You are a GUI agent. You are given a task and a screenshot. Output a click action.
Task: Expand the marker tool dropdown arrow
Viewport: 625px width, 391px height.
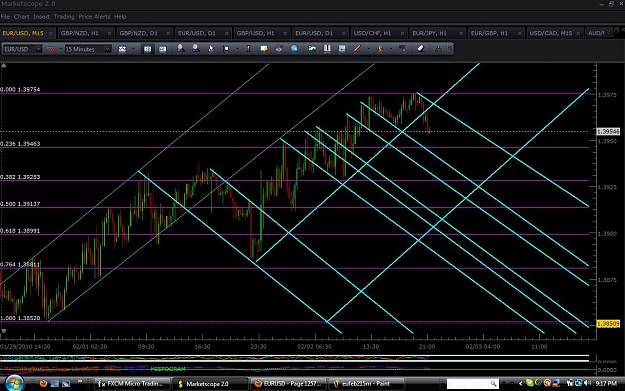(x=237, y=49)
